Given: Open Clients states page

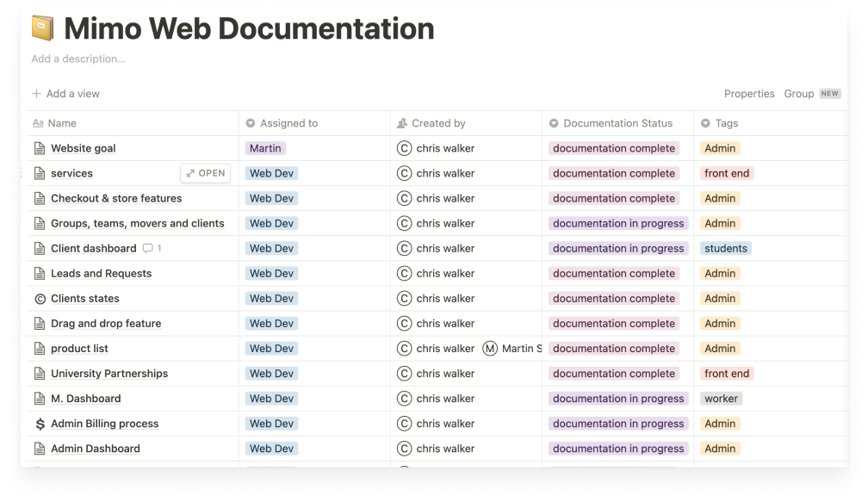Looking at the screenshot, I should click(x=85, y=299).
